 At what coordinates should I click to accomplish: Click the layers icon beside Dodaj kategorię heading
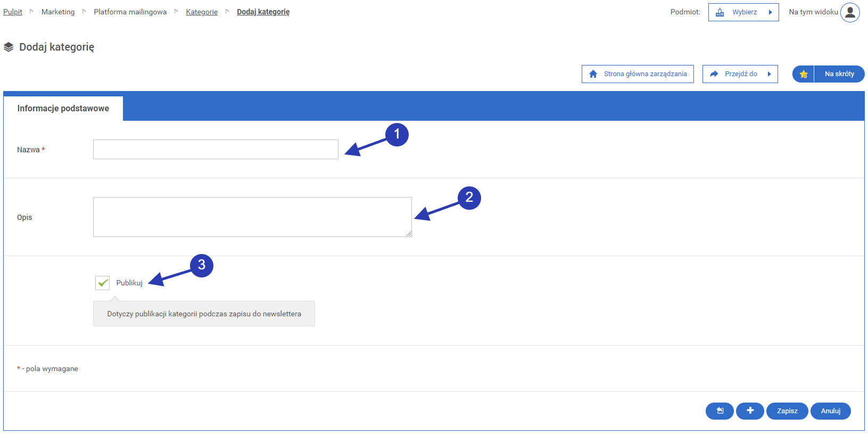(x=9, y=47)
